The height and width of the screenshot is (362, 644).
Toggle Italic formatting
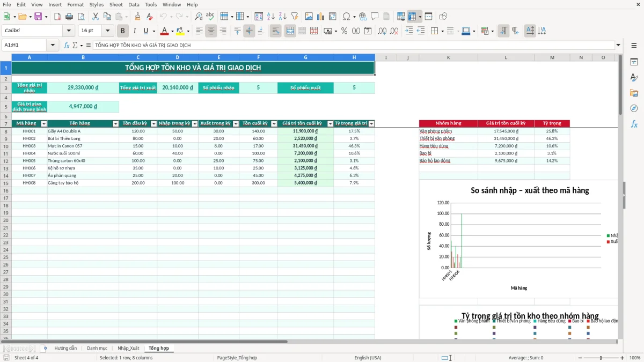134,31
